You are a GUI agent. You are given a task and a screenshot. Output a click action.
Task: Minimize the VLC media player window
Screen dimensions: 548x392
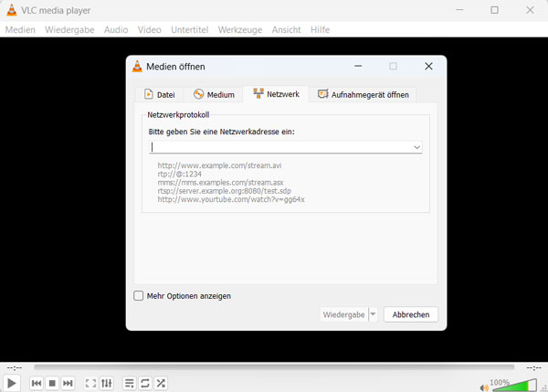pos(459,10)
